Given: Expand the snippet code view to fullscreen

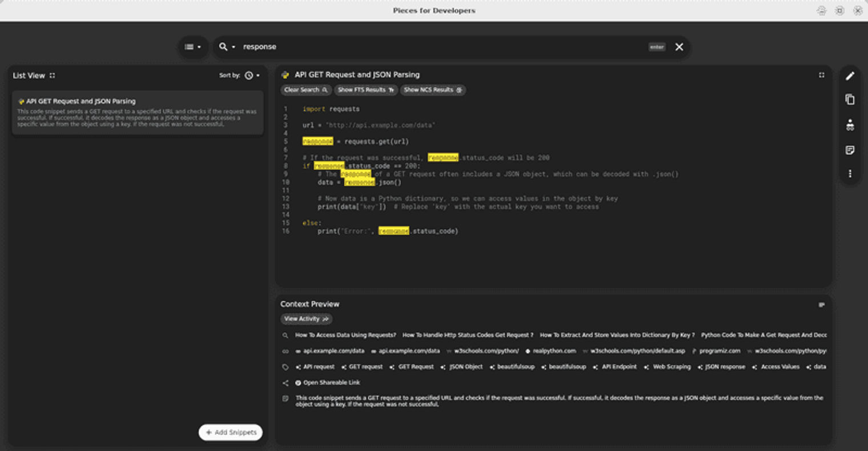Looking at the screenshot, I should 822,75.
